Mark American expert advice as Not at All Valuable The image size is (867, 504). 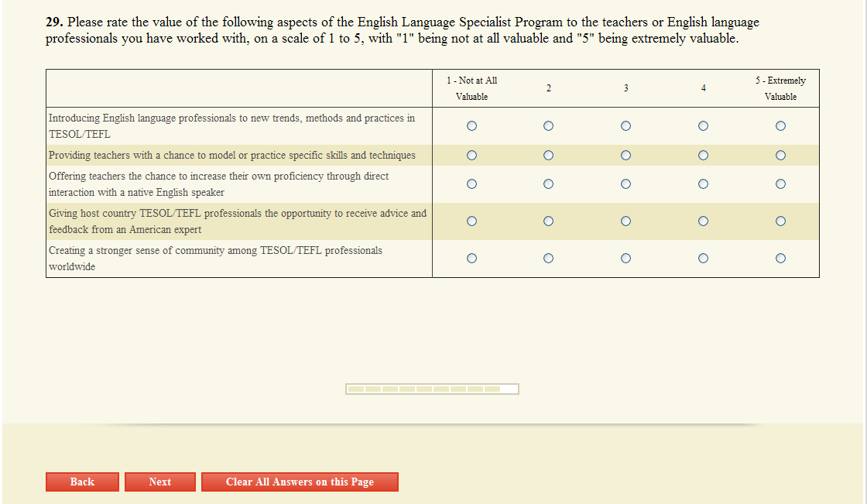click(x=471, y=221)
